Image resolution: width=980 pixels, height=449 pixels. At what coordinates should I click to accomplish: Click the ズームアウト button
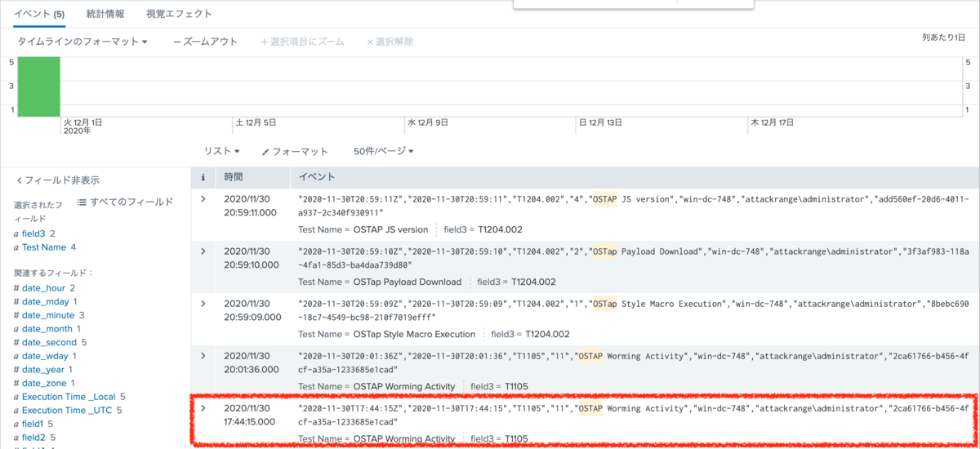click(206, 42)
